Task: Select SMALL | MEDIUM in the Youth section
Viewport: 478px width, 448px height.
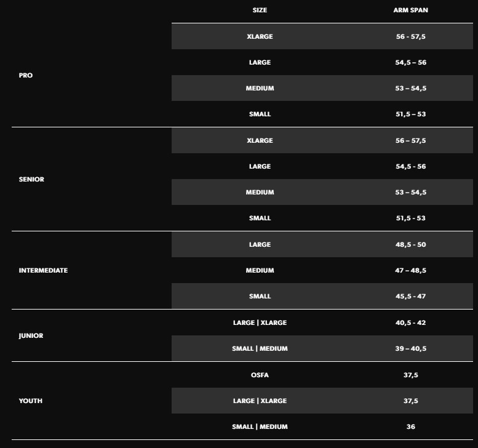Action: (x=260, y=426)
